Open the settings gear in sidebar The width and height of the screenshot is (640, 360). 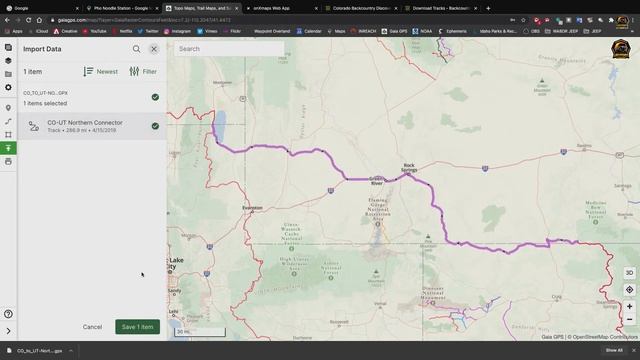(x=8, y=87)
